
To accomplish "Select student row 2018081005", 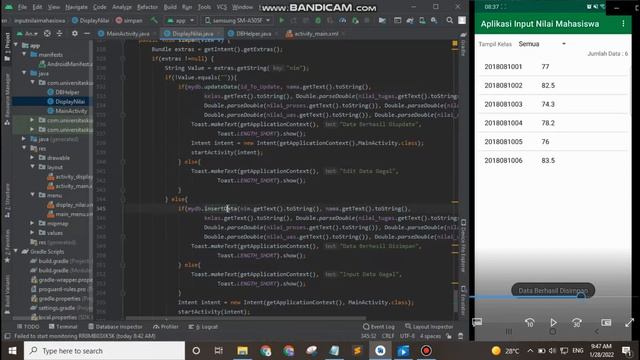I will [553, 142].
